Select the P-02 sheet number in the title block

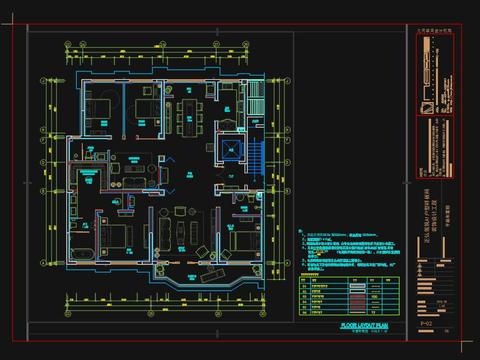click(x=426, y=323)
